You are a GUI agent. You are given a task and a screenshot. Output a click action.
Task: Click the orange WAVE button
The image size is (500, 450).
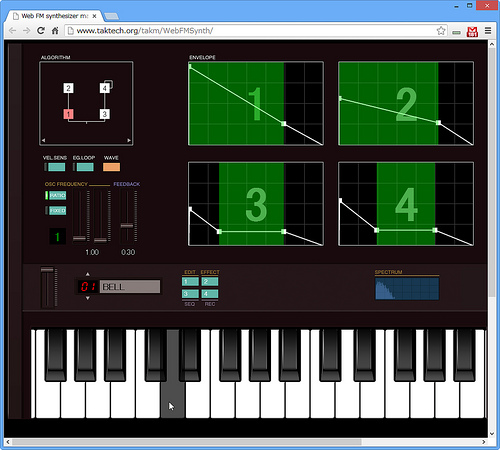tap(111, 167)
